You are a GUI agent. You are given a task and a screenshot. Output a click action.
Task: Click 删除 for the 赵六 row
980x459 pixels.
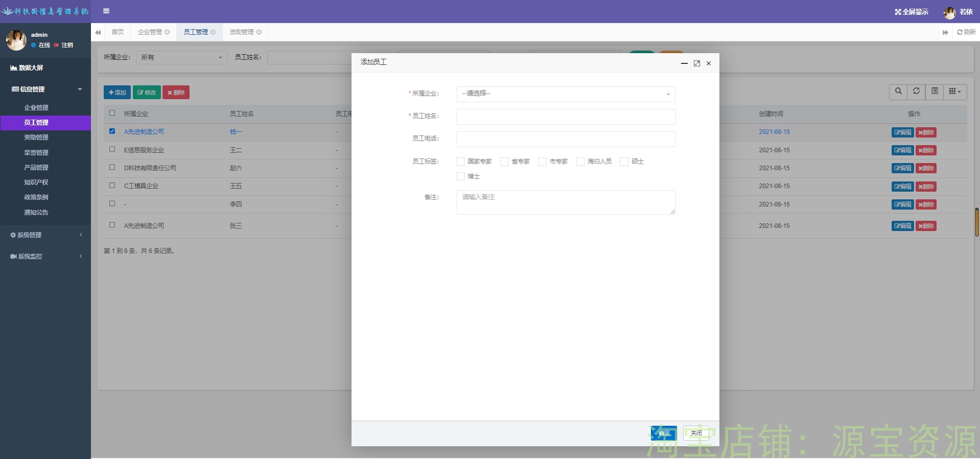(926, 168)
